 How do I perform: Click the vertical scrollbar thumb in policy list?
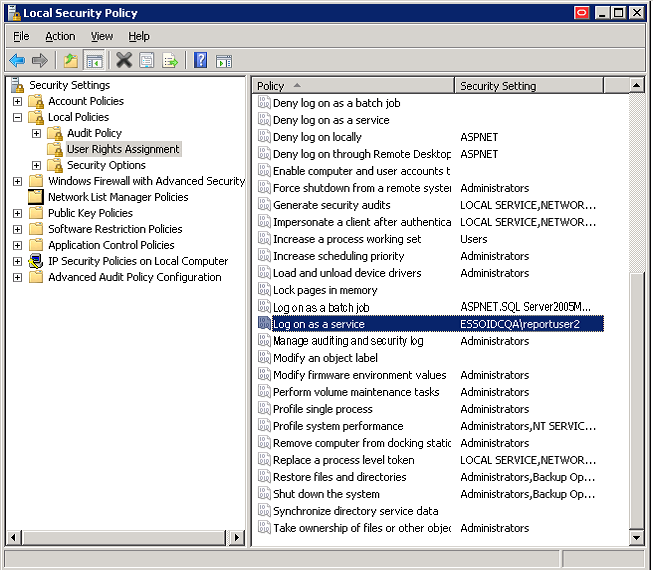636,400
